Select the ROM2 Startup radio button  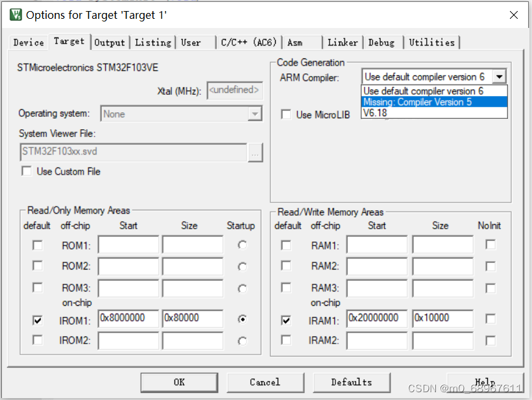pyautogui.click(x=242, y=267)
